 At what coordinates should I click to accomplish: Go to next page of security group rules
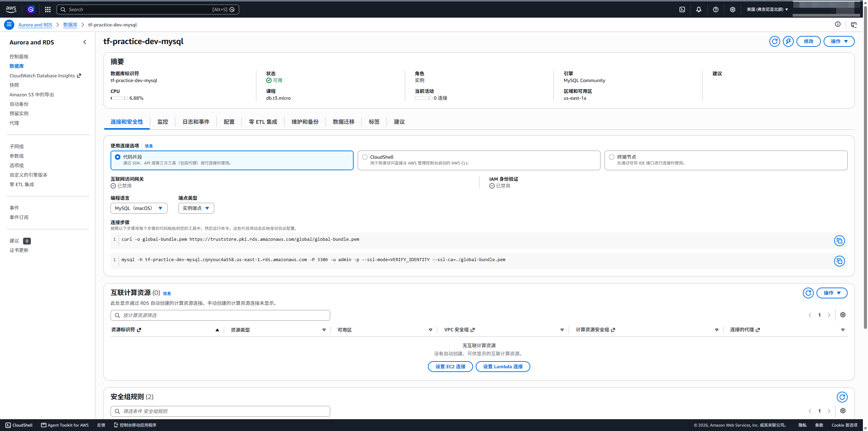click(x=829, y=411)
